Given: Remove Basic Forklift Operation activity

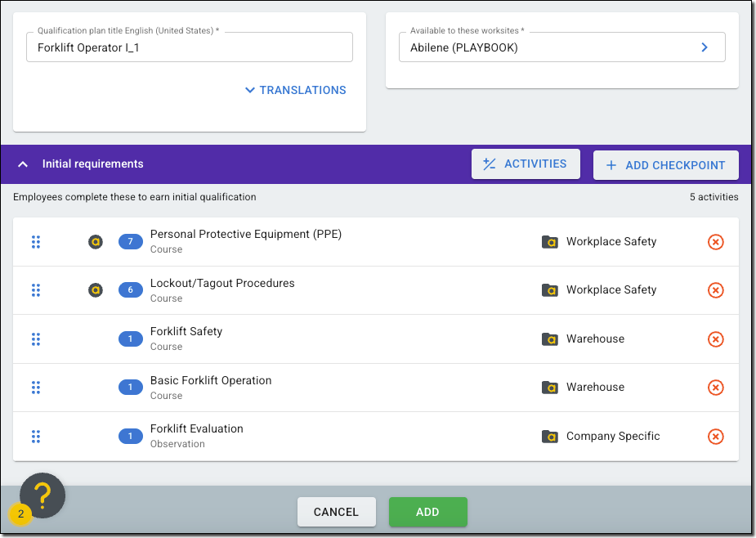Looking at the screenshot, I should click(x=715, y=388).
